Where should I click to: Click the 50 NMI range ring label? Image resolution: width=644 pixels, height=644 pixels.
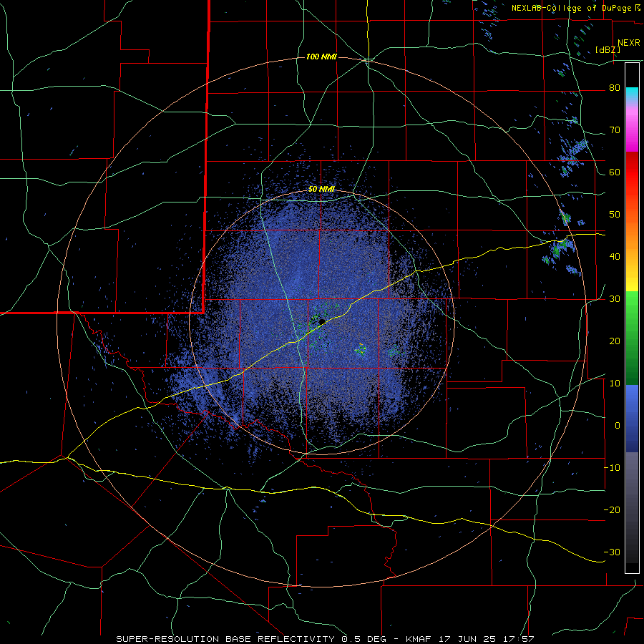321,189
